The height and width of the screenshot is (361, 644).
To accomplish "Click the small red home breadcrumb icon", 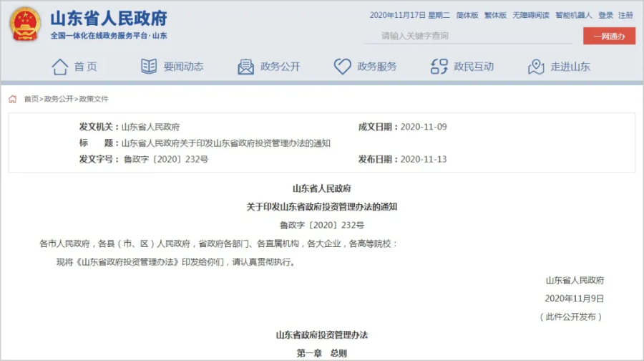I will click(13, 99).
